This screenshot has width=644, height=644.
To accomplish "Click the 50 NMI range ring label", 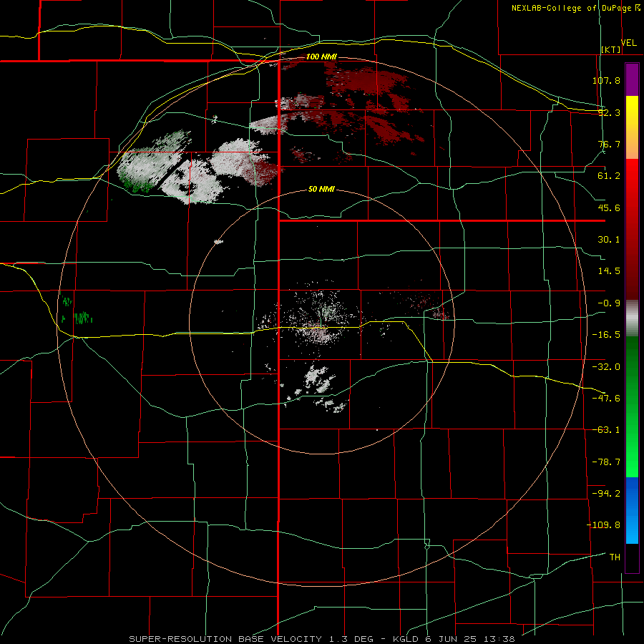I will click(321, 190).
